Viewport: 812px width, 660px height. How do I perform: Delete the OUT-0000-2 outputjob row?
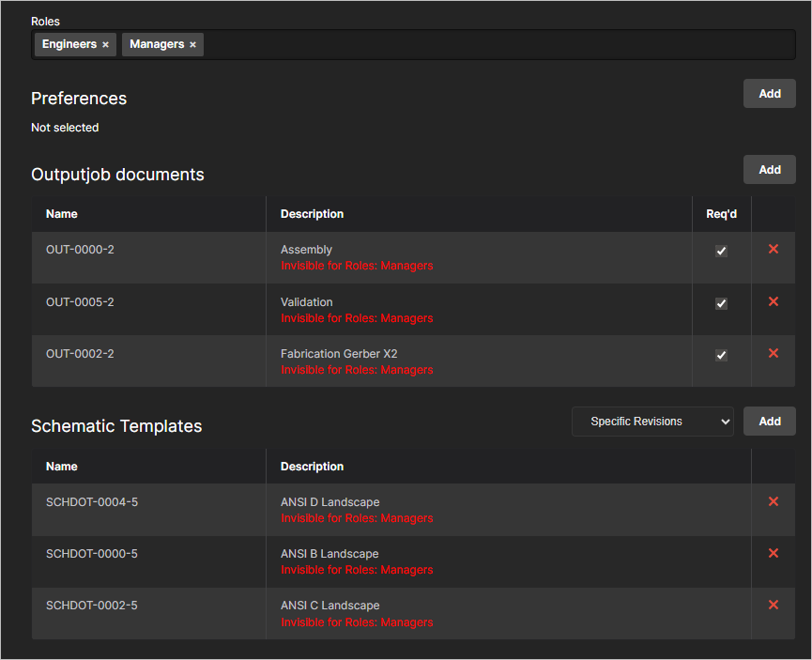coord(774,250)
